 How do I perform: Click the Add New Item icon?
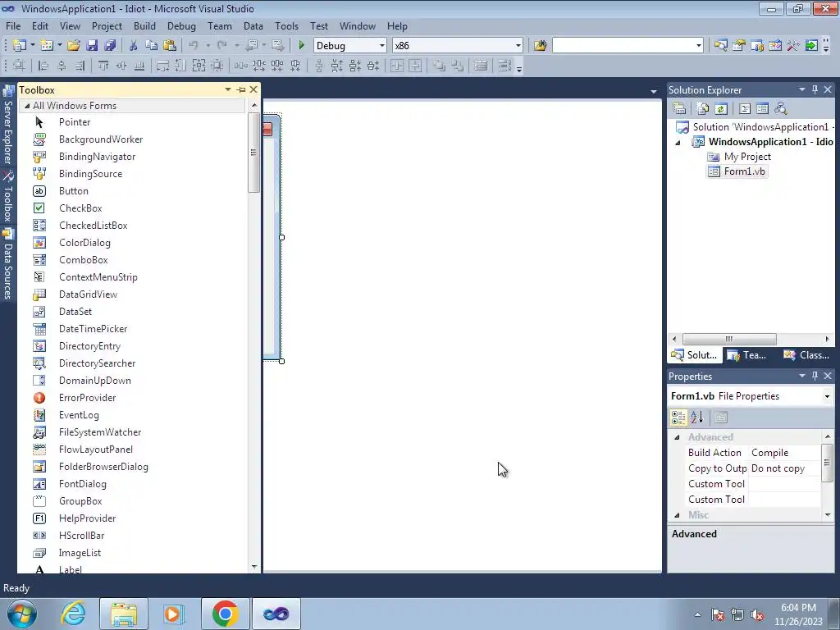tap(47, 46)
